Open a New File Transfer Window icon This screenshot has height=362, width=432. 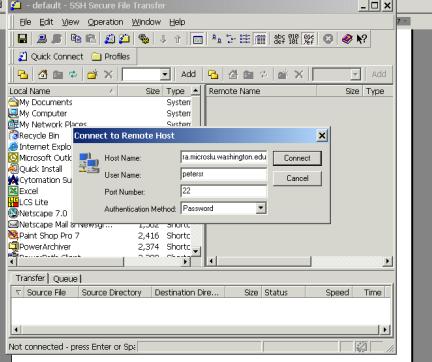click(124, 39)
